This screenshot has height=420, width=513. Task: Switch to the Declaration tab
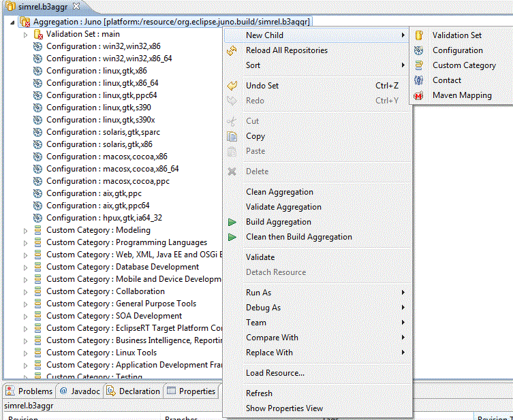(134, 391)
